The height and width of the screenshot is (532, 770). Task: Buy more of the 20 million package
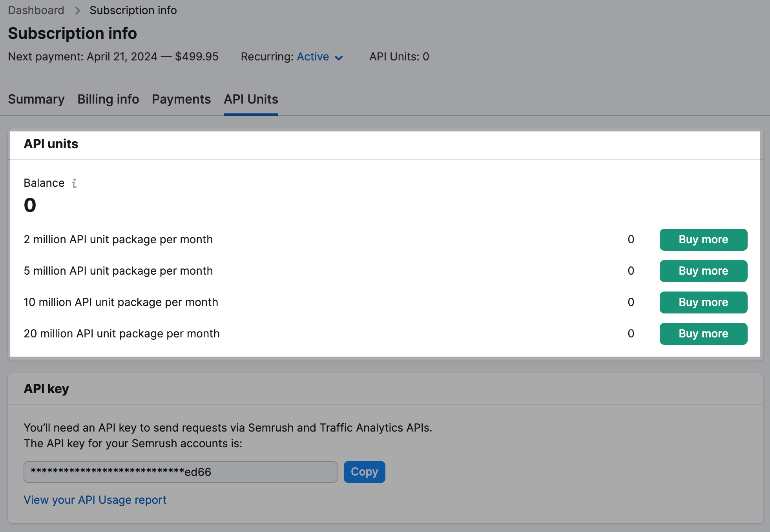click(x=703, y=333)
